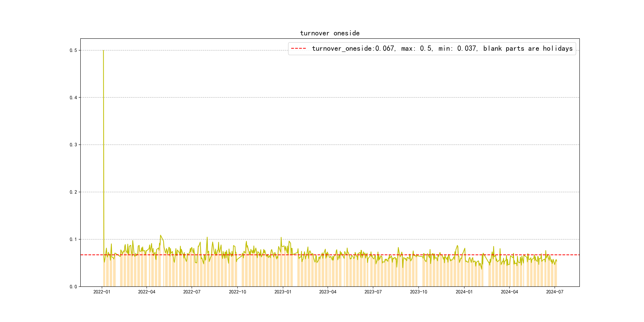This screenshot has height=322, width=644.
Task: Select the 2022-10 x-axis date label
Action: pos(238,292)
